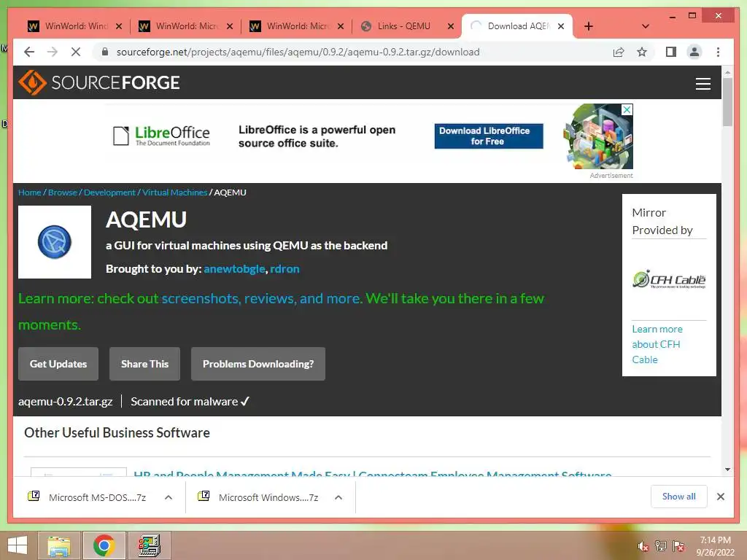The image size is (747, 560).
Task: Click Show all downloads button
Action: click(x=679, y=497)
